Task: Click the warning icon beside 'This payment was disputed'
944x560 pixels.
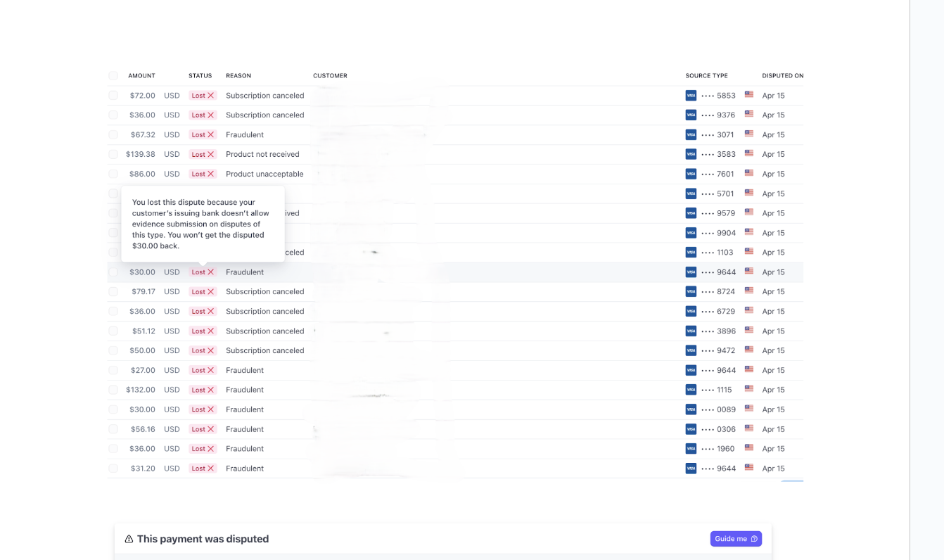Action: coord(129,539)
